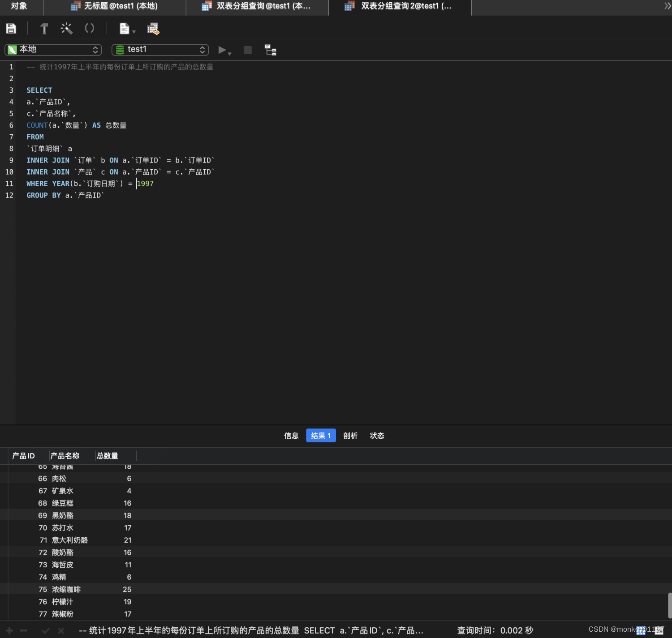Click the FROM keyword on line 7
672x638 pixels.
(35, 137)
